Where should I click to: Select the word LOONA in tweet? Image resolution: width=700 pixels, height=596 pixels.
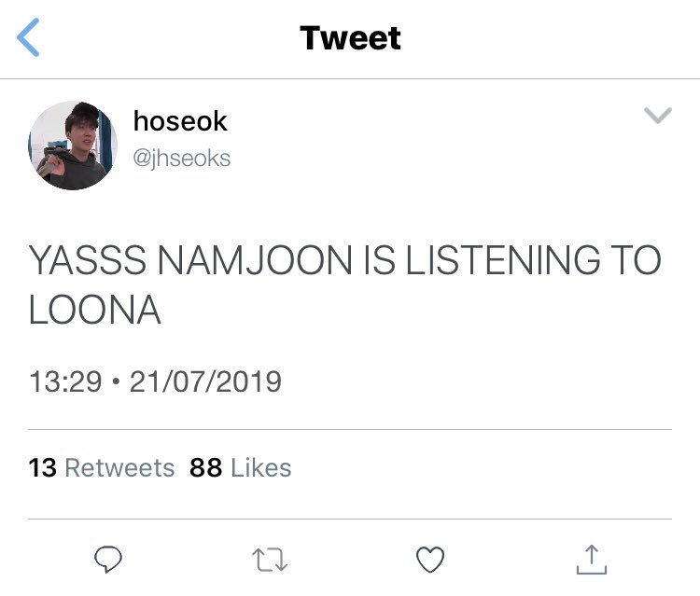coord(94,310)
